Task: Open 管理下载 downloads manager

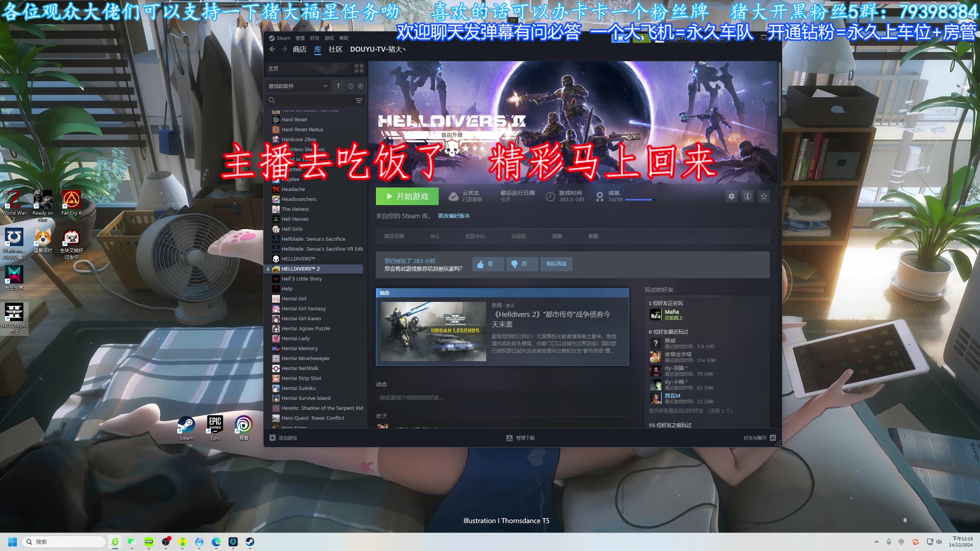Action: [x=521, y=438]
